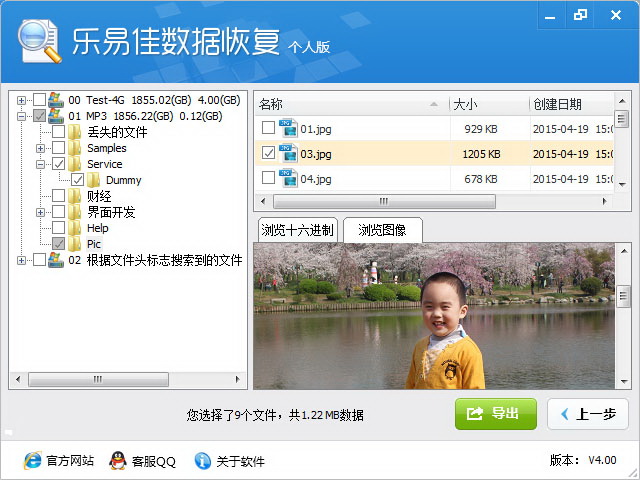Expand the Samples folder node
The width and height of the screenshot is (640, 480).
tap(40, 148)
